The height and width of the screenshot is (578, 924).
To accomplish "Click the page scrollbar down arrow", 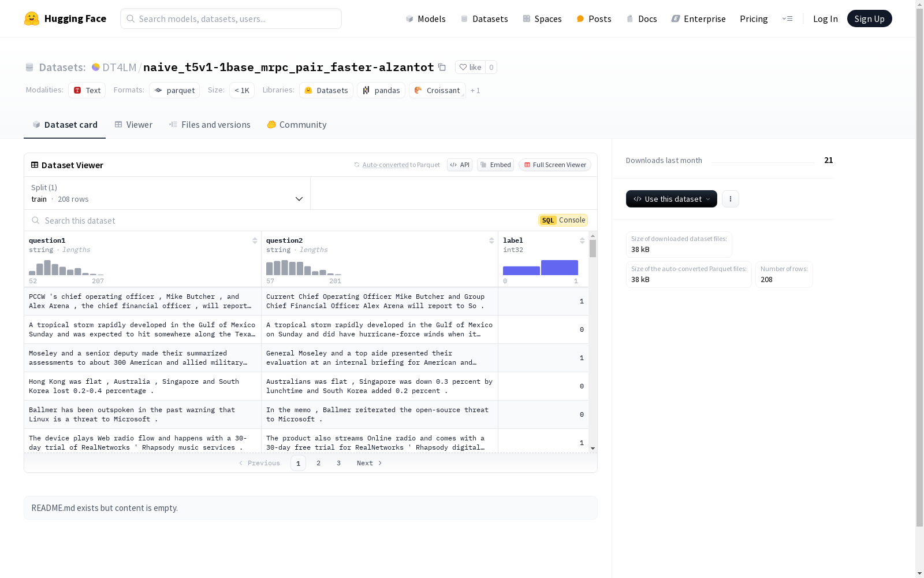I will coord(919,573).
